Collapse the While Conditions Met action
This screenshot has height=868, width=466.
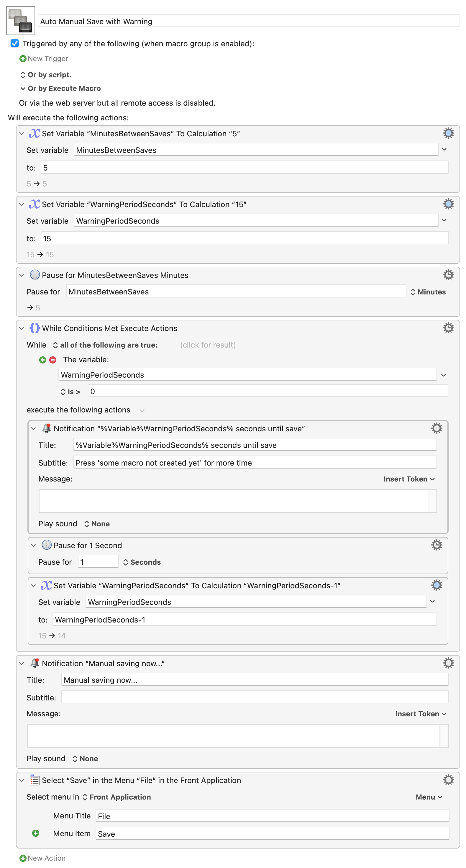(22, 328)
